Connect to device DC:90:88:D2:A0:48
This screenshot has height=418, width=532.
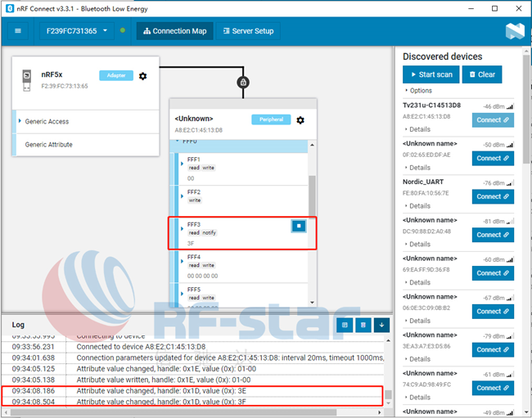pyautogui.click(x=493, y=235)
